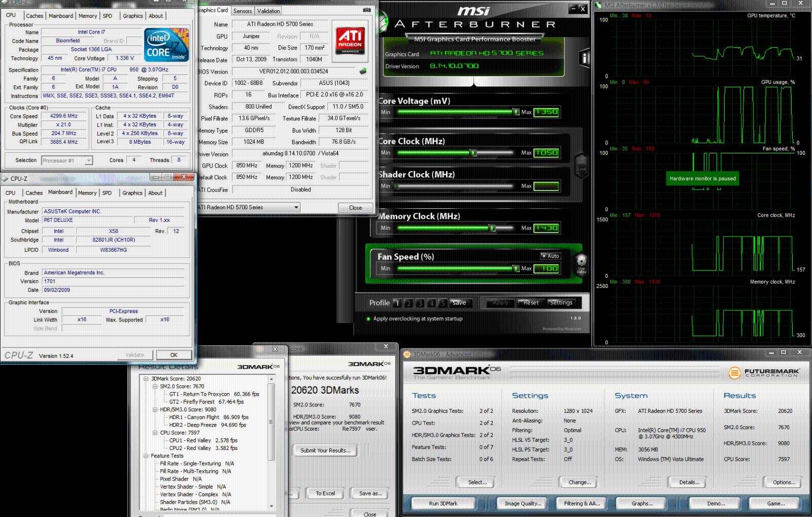Click the Memory Clock max value field 1430

click(547, 228)
